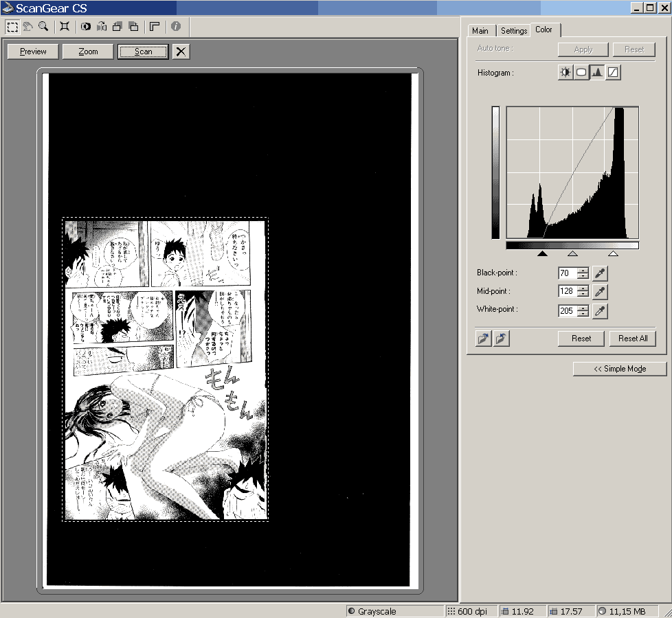Select the histogram adjustment icon
The image size is (672, 618).
click(597, 72)
